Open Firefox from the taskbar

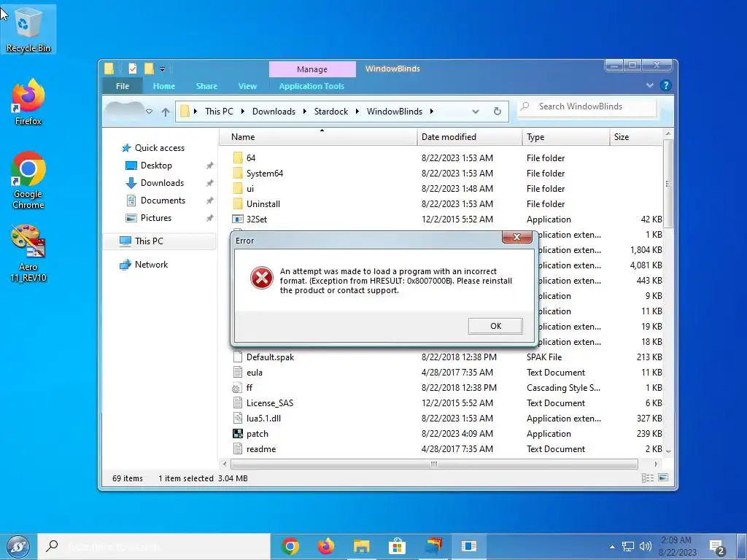326,546
